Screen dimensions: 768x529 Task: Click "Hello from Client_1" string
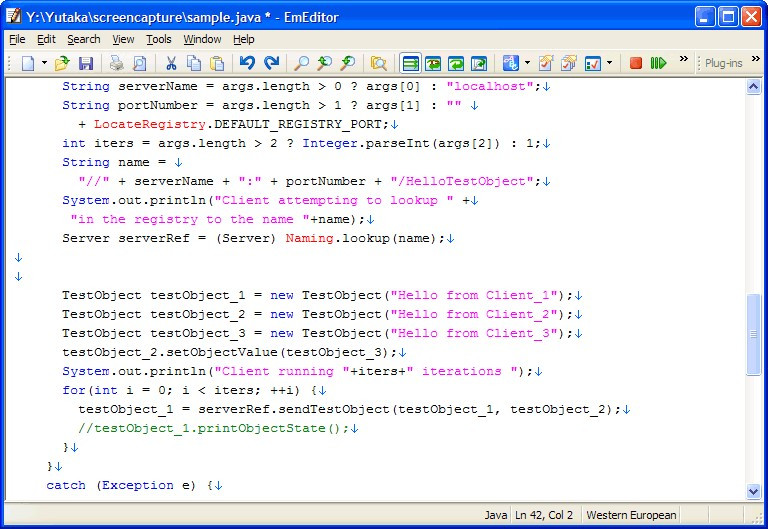(475, 295)
